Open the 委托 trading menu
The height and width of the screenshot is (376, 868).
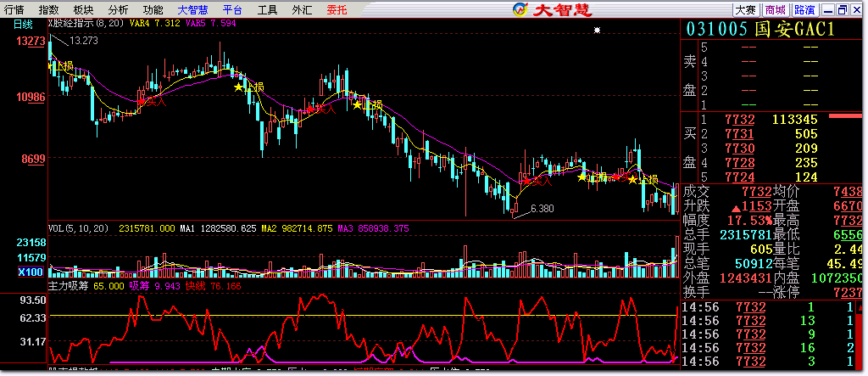click(337, 9)
